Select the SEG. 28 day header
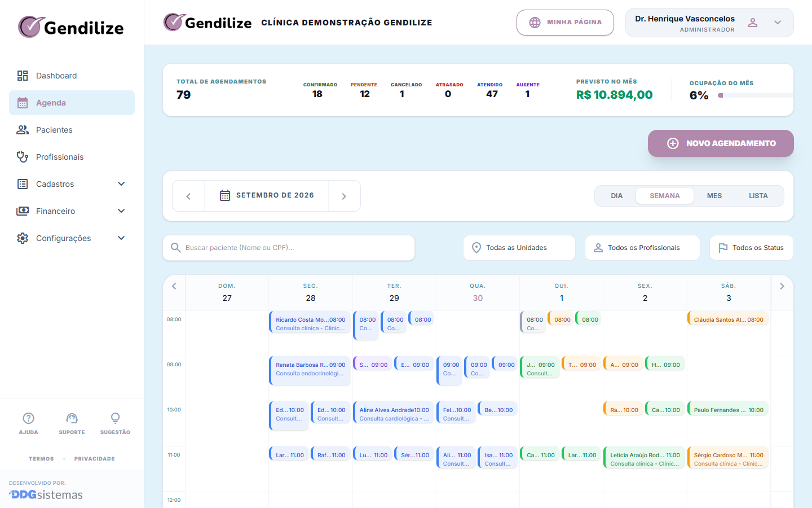The height and width of the screenshot is (508, 812). click(x=311, y=292)
